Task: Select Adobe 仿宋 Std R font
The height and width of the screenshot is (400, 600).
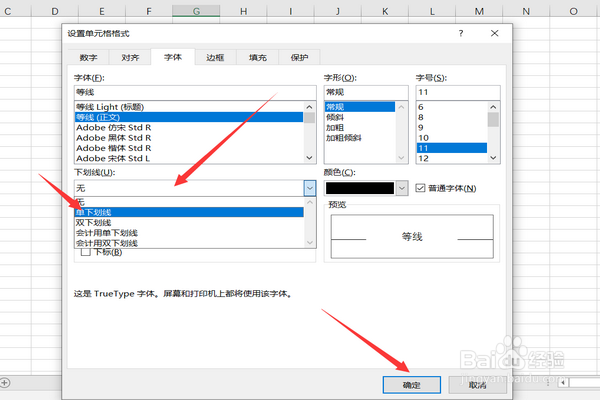Action: pos(189,127)
